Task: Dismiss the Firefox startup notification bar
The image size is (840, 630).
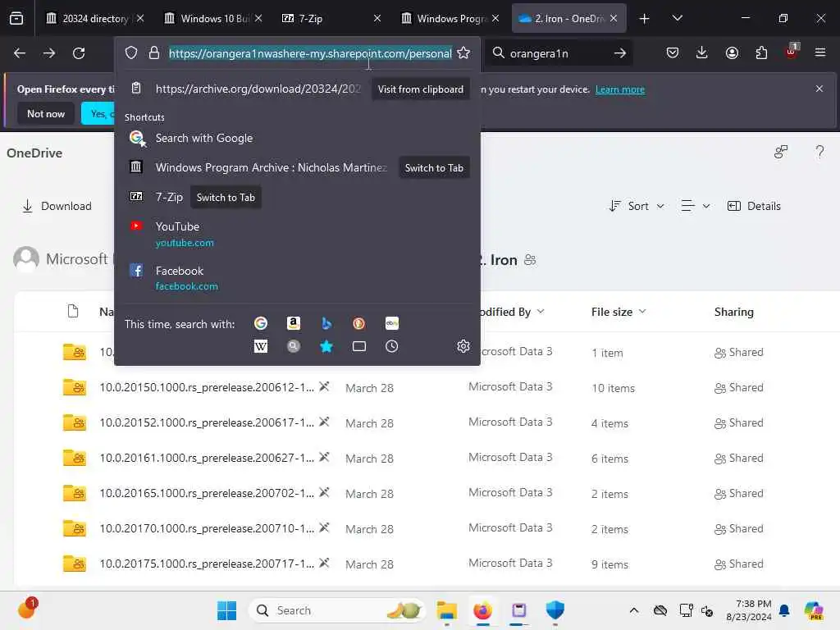Action: 819,89
